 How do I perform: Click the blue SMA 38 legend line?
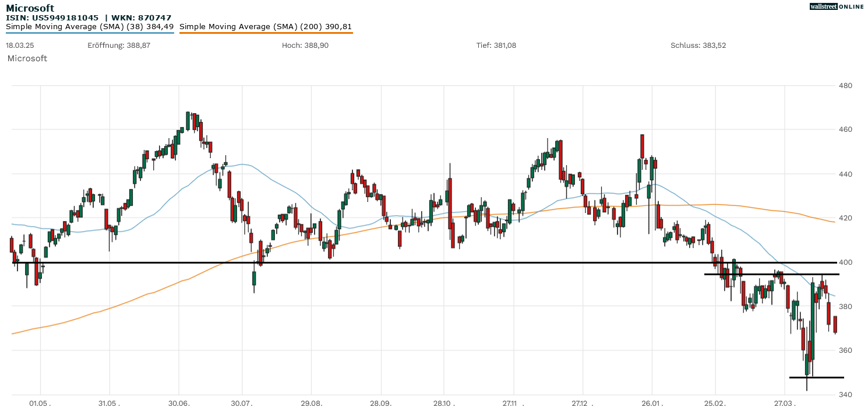click(x=90, y=33)
